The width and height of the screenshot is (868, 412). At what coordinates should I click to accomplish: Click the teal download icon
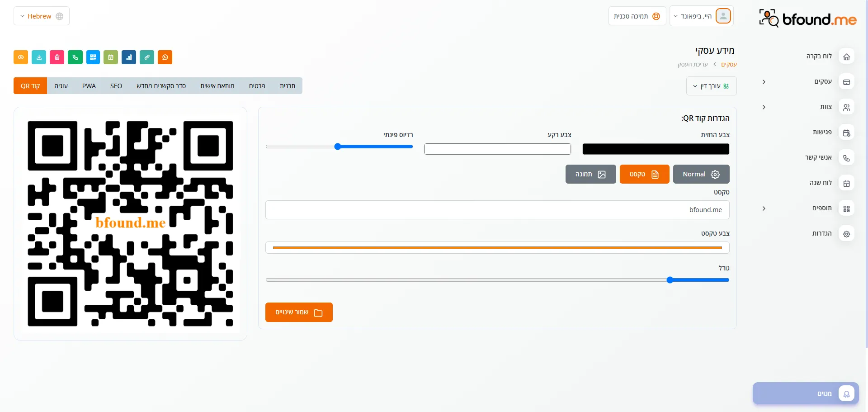click(39, 57)
